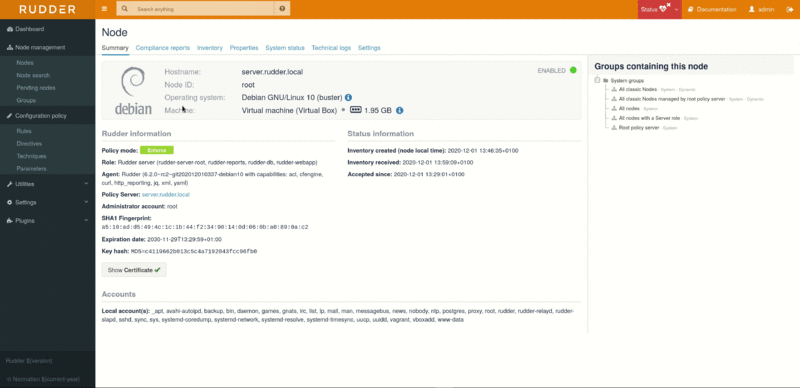
Task: Collapse the System groups tree node
Action: pos(597,80)
